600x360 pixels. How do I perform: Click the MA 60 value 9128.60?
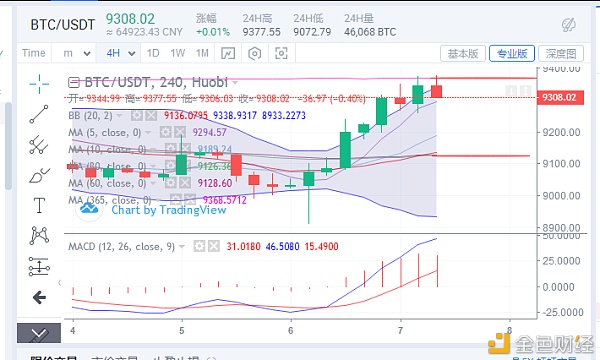215,183
